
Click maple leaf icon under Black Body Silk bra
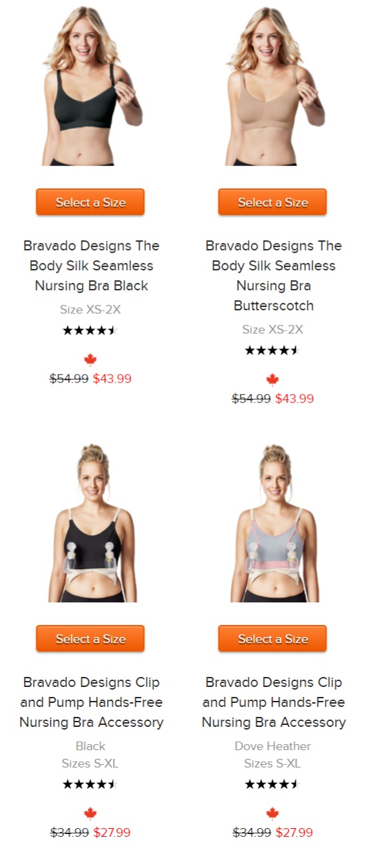point(90,360)
